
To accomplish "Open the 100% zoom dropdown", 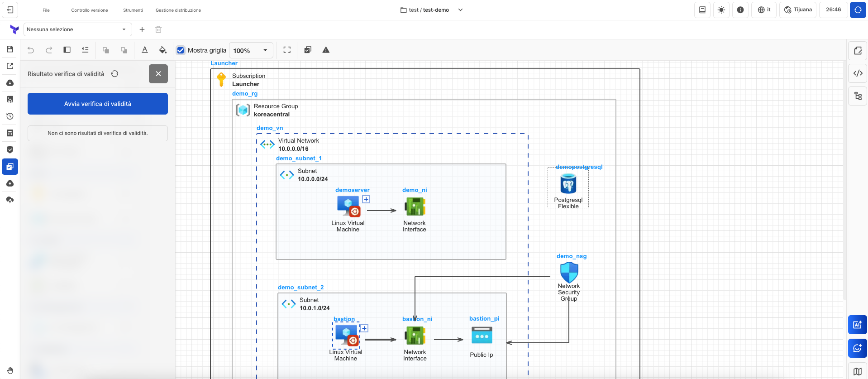I will click(x=251, y=50).
